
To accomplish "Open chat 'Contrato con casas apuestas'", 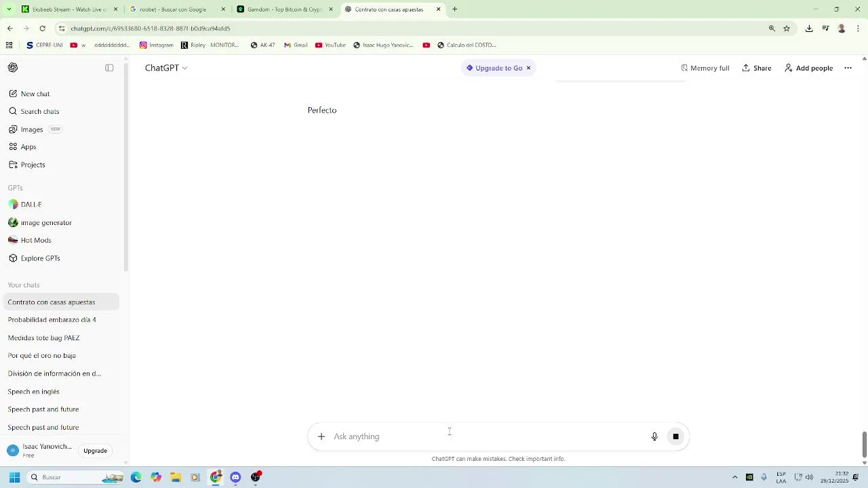I will [x=61, y=302].
